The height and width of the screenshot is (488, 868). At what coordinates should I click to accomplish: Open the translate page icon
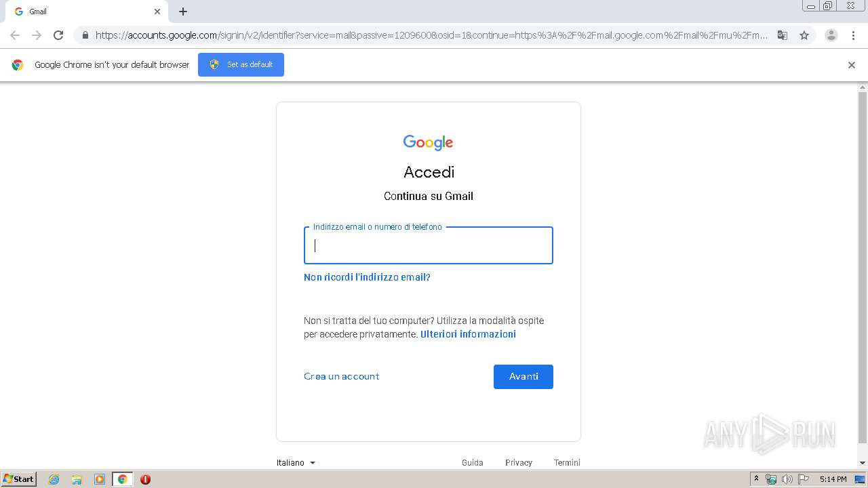(783, 35)
